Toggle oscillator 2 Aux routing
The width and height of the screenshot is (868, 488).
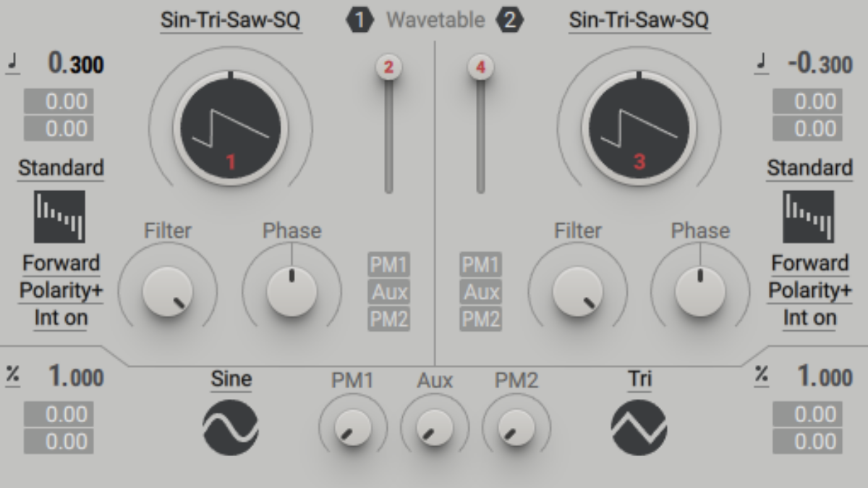[481, 292]
